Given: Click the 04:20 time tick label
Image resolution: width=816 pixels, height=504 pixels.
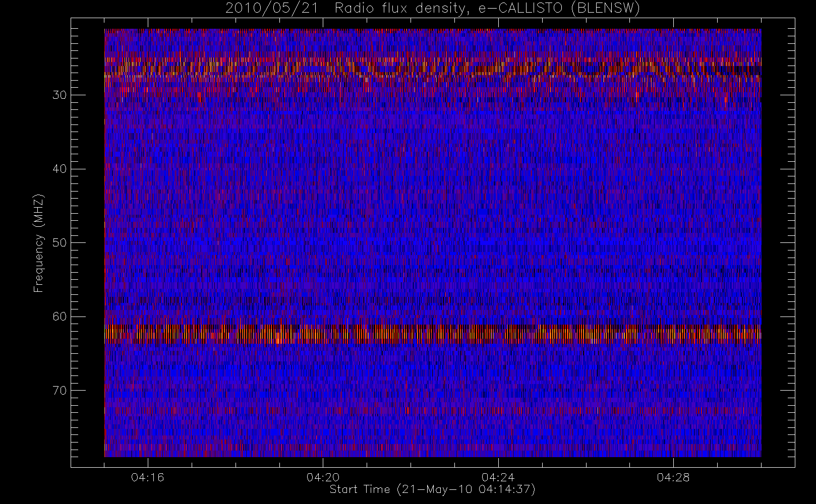Looking at the screenshot, I should pos(323,477).
